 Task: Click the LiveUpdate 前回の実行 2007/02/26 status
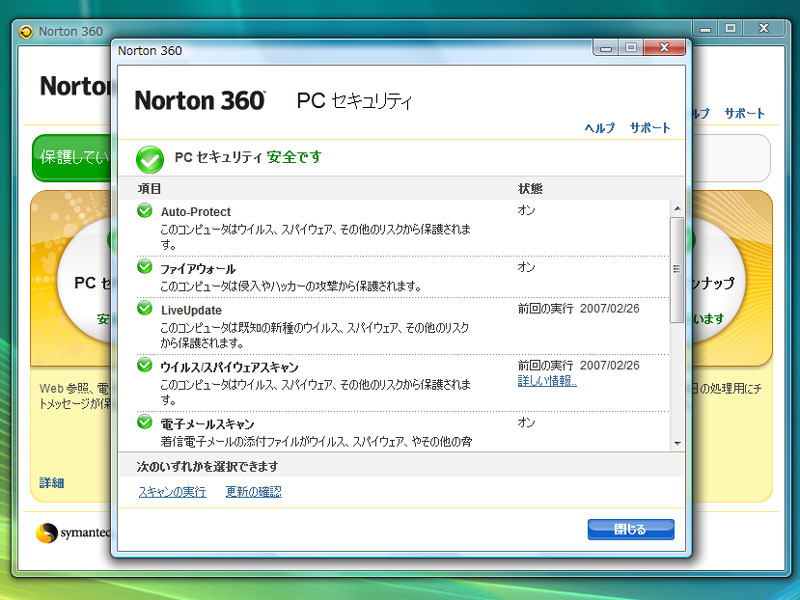(x=579, y=308)
